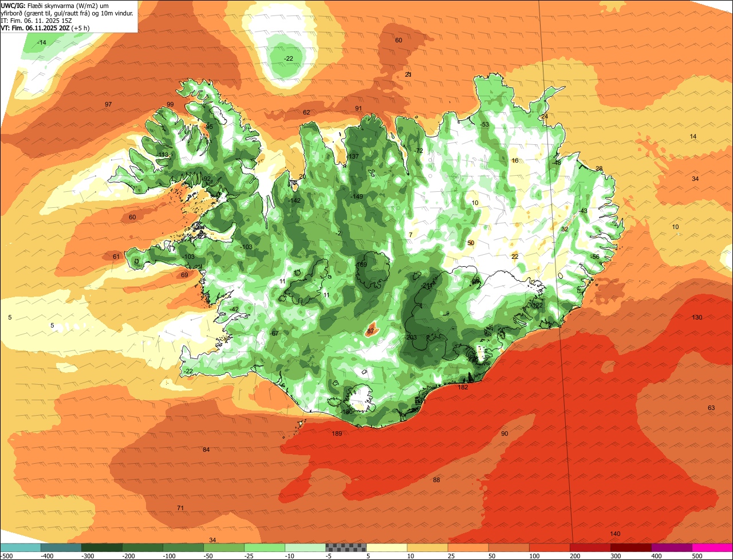Image resolution: width=733 pixels, height=560 pixels.
Task: Pick the palest green -10 to -5 legend swatch
Action: coord(305,547)
